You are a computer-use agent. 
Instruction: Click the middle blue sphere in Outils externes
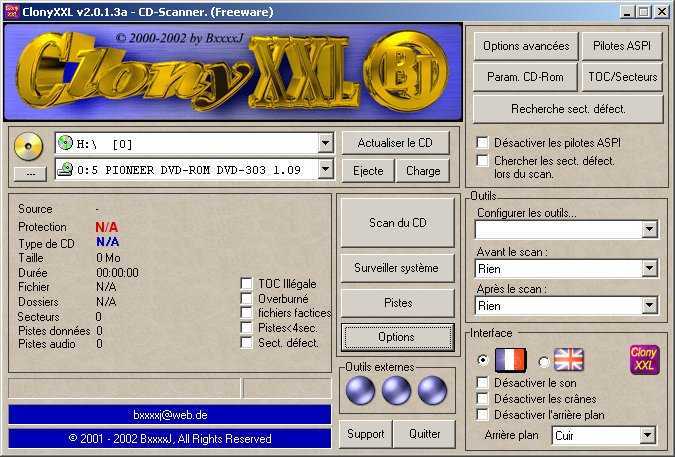[396, 390]
